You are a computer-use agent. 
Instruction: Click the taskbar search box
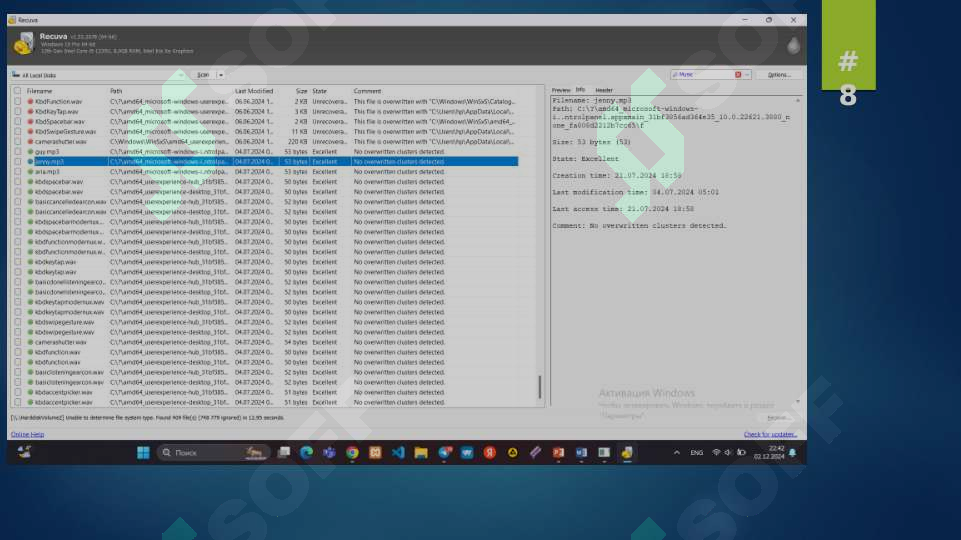[213, 453]
